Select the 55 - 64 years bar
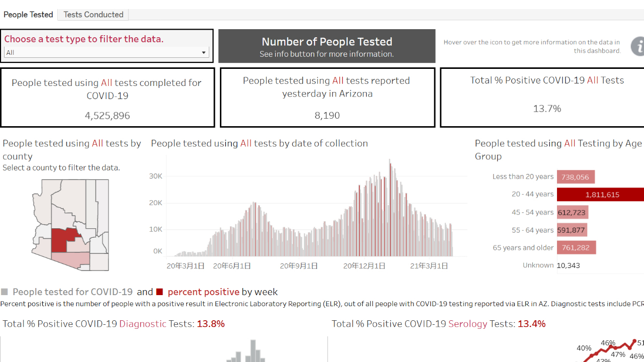 (572, 230)
